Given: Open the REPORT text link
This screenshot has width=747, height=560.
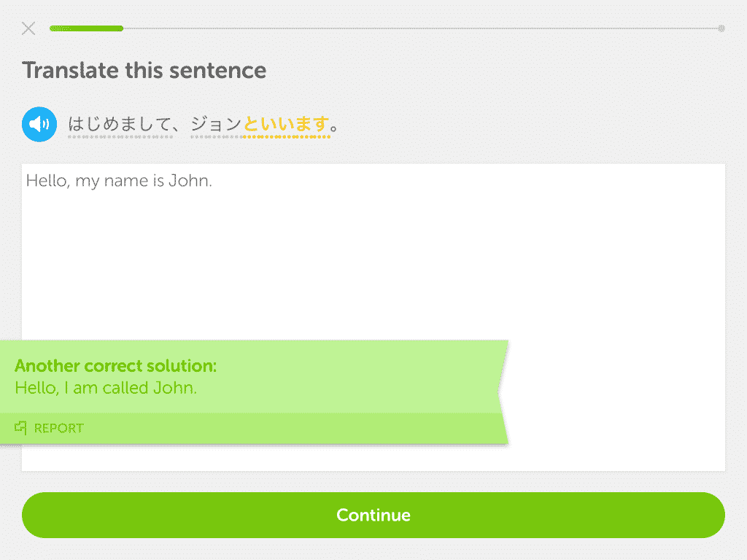Looking at the screenshot, I should (59, 428).
